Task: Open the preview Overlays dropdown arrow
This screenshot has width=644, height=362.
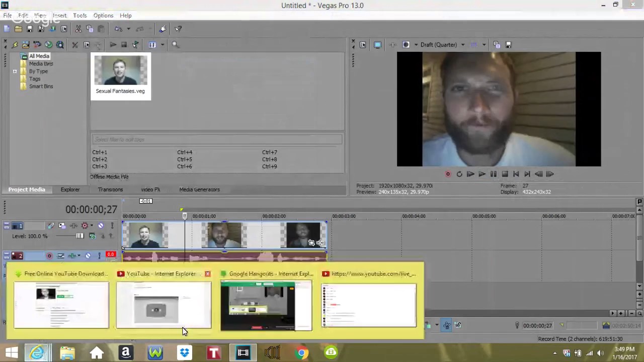Action: (x=484, y=45)
